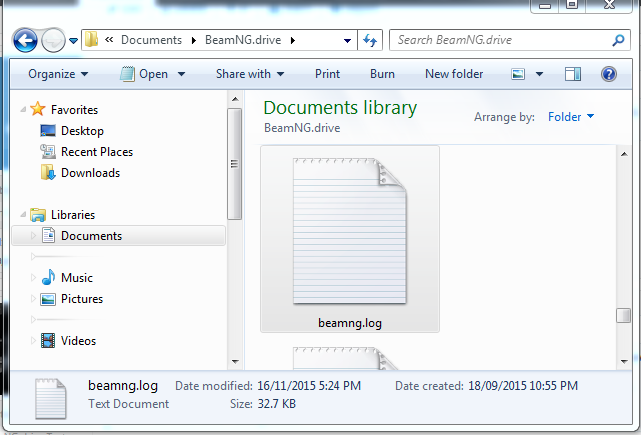Click the Music note icon
Screen dimensions: 641x435
coord(48,277)
